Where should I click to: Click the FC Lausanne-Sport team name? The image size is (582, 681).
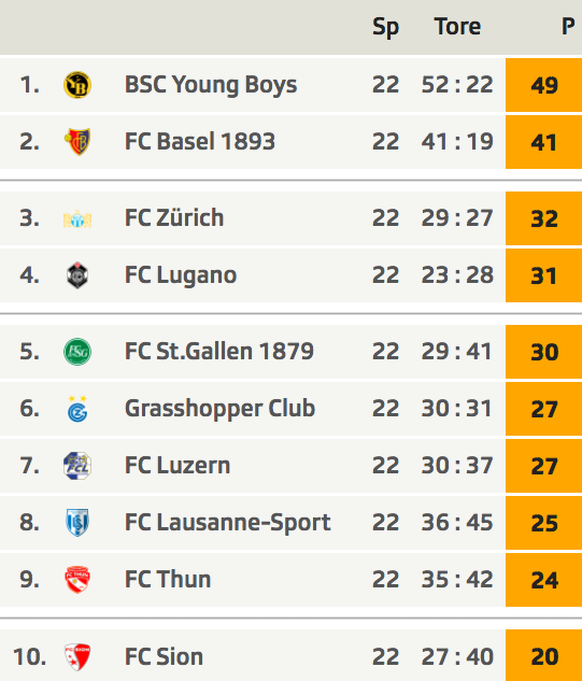pos(228,522)
